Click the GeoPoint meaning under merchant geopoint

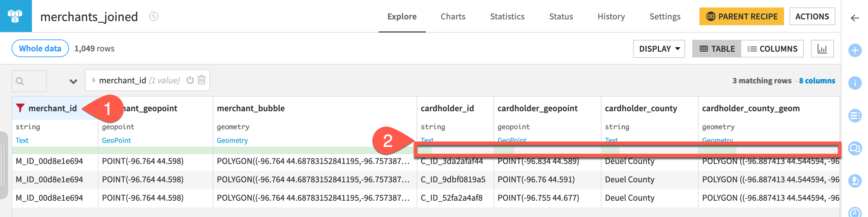pyautogui.click(x=116, y=140)
